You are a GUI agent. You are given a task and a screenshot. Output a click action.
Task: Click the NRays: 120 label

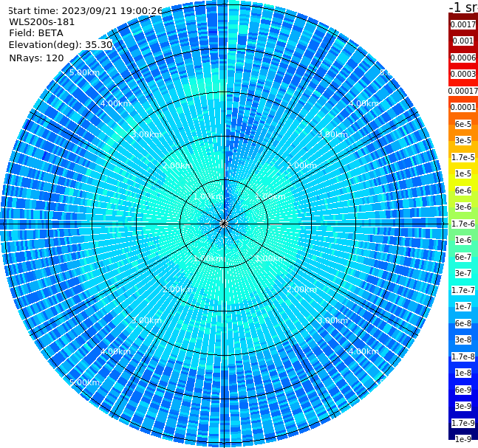pyautogui.click(x=36, y=58)
